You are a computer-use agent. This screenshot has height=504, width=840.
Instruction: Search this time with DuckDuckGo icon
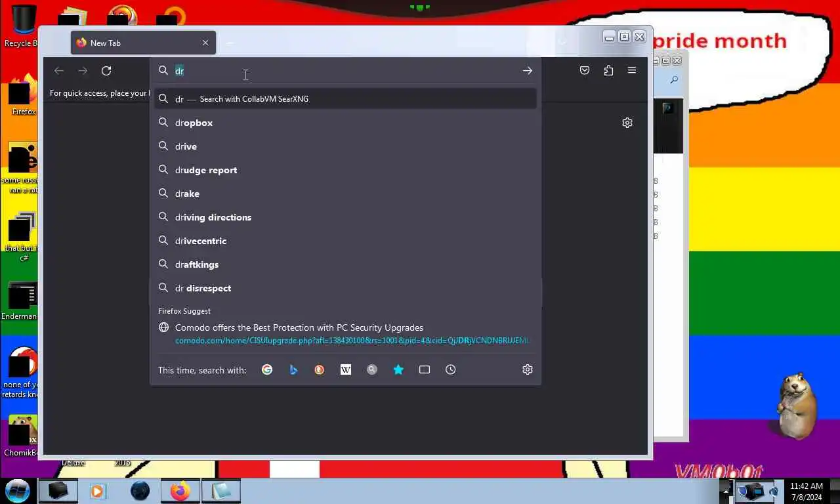tap(320, 370)
